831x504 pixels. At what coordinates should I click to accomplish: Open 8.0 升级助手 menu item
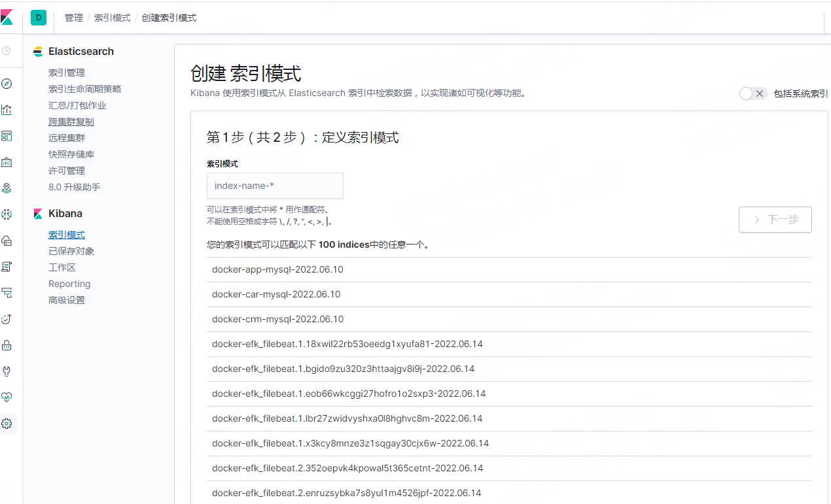coord(75,187)
